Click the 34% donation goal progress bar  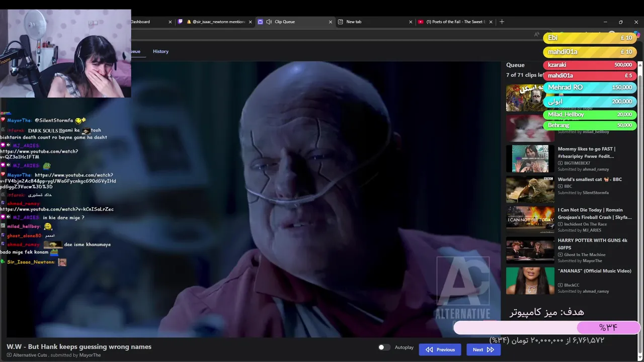[x=546, y=327]
